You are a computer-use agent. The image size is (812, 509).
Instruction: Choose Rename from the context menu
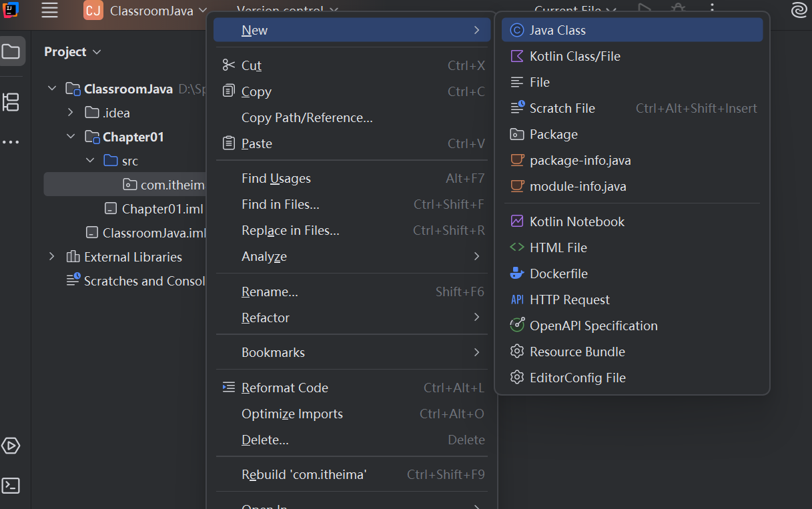[352, 292]
